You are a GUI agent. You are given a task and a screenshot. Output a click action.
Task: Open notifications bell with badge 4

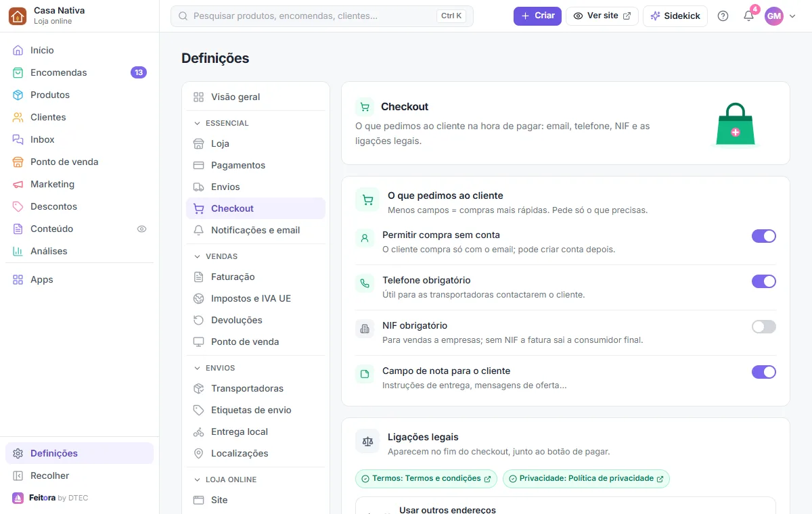tap(748, 16)
